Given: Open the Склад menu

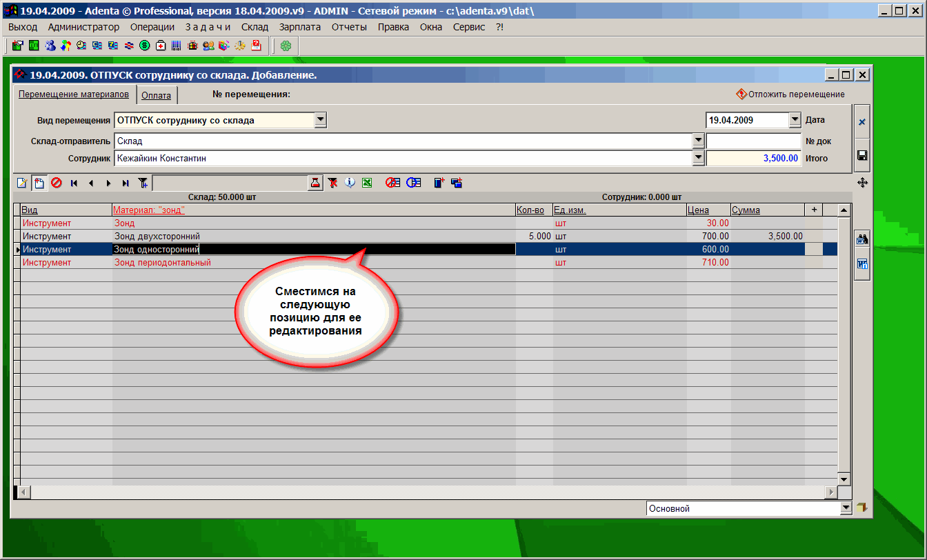Looking at the screenshot, I should coord(255,27).
